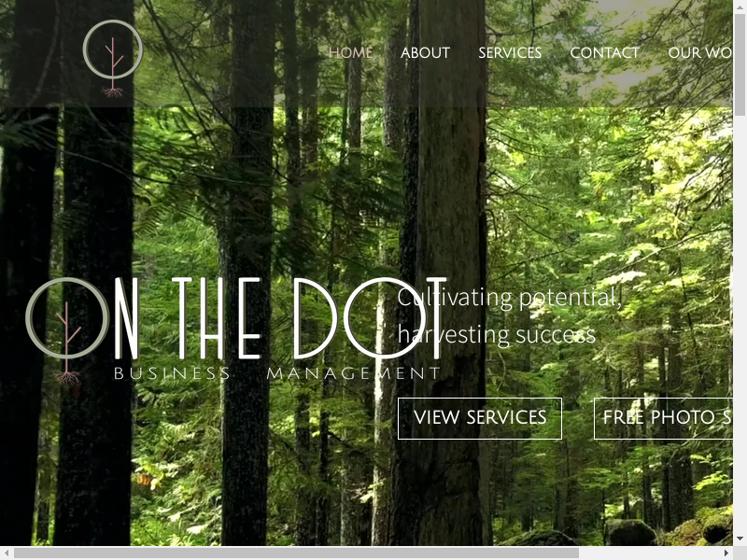
Task: Click the Cultivating potential tagline text
Action: tap(509, 298)
